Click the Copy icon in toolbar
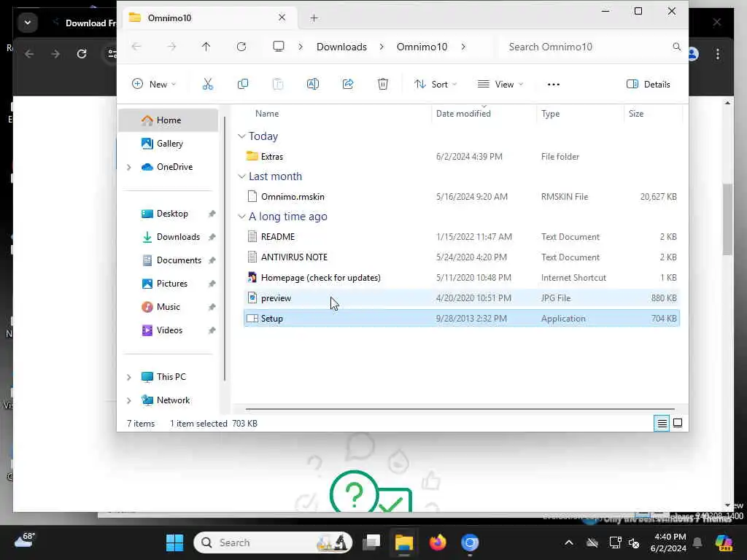 pos(242,85)
